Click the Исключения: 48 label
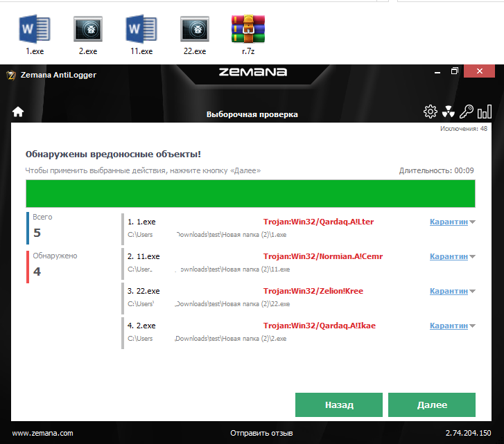This screenshot has width=504, height=444. [464, 129]
